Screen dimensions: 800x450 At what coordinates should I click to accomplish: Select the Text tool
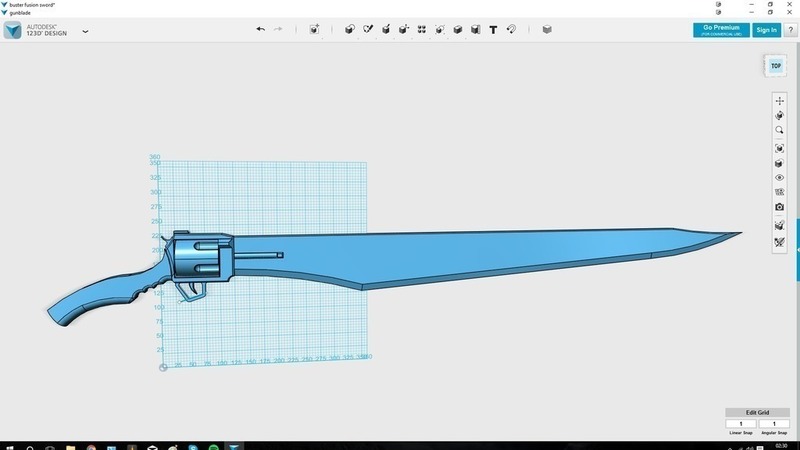(x=493, y=30)
